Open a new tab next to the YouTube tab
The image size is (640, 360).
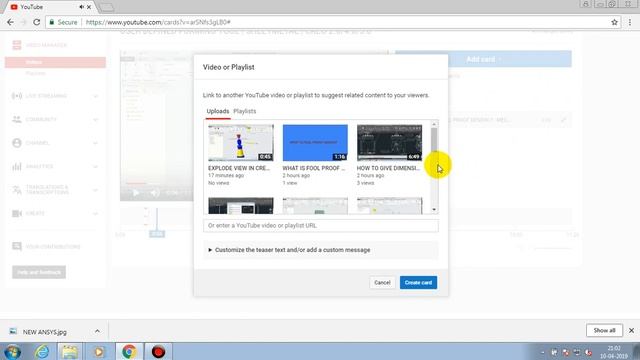click(107, 7)
